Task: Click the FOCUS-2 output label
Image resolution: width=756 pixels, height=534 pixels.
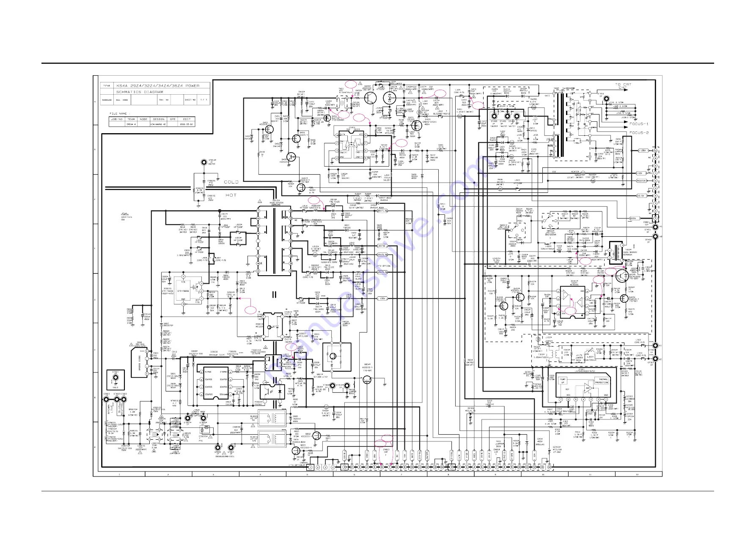Action: (x=639, y=133)
